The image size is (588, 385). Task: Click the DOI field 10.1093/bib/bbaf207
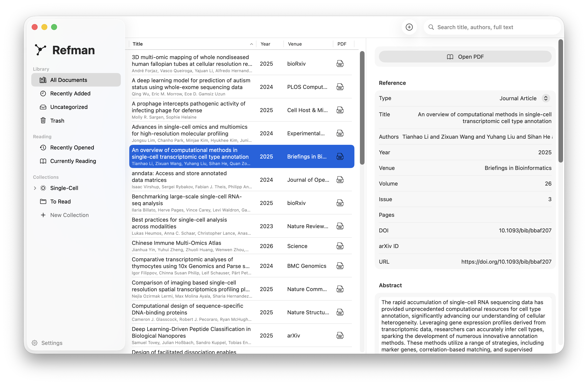click(525, 231)
